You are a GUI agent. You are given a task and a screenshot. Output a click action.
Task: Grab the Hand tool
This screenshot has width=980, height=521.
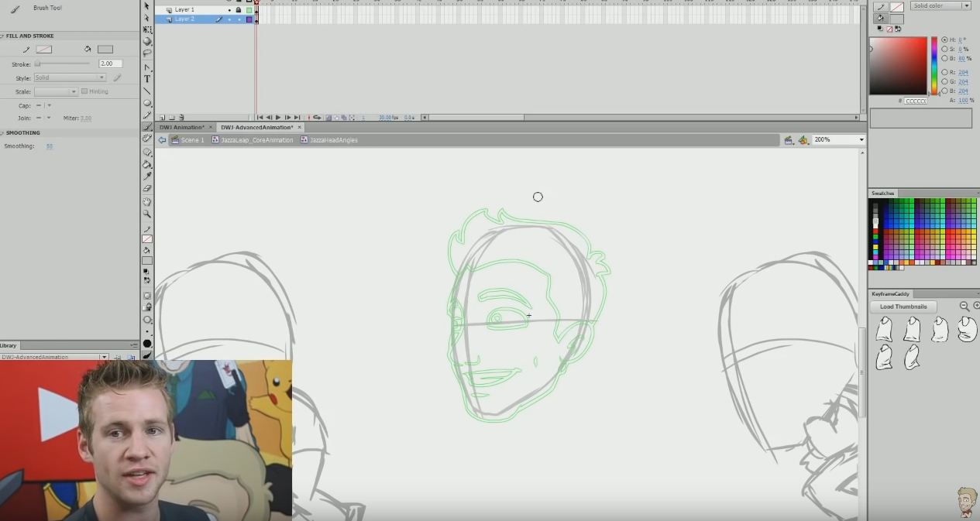(147, 204)
